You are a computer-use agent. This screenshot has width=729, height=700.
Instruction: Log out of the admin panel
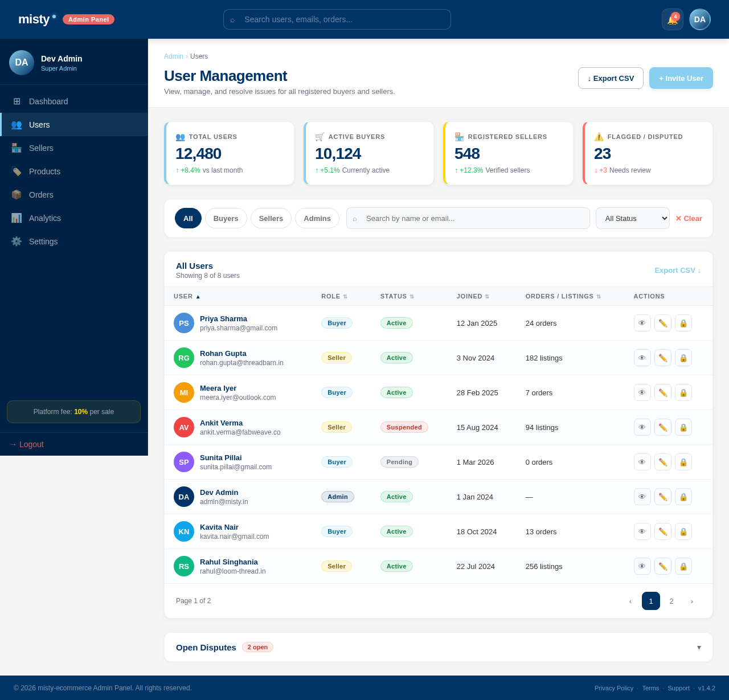26,444
